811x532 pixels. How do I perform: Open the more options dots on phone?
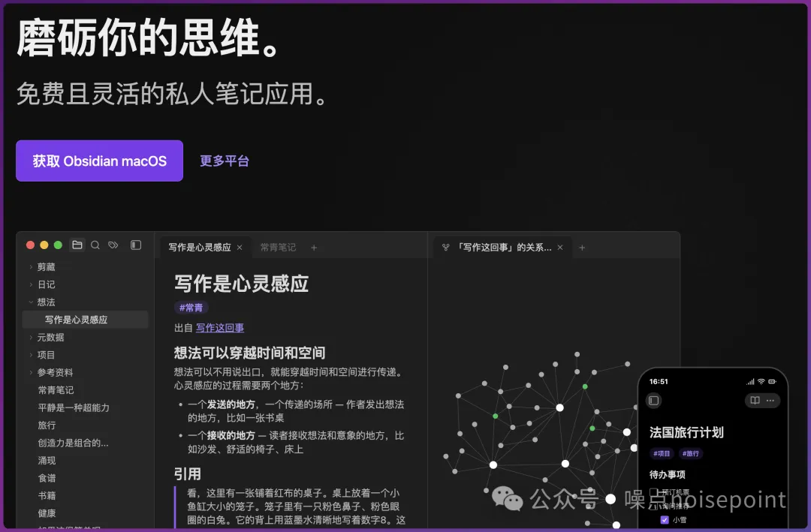click(x=770, y=400)
